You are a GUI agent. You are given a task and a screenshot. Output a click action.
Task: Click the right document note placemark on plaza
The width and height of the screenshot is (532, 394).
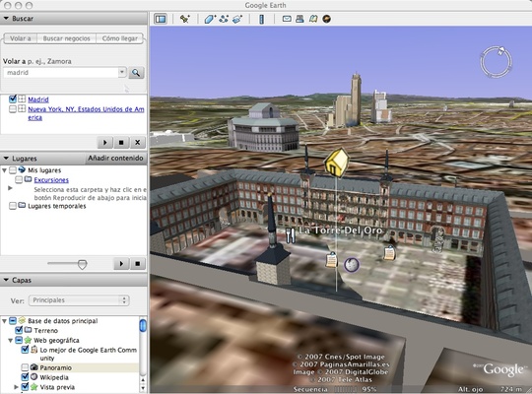389,253
